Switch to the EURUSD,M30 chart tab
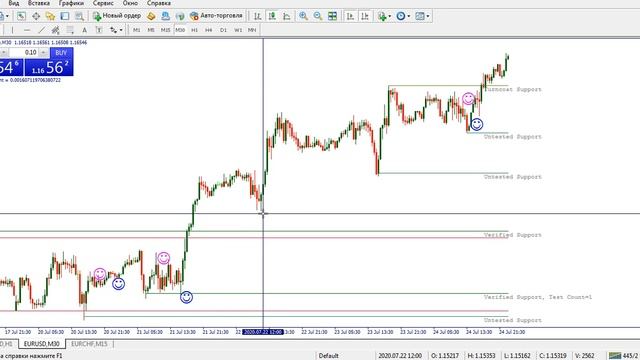 point(42,344)
